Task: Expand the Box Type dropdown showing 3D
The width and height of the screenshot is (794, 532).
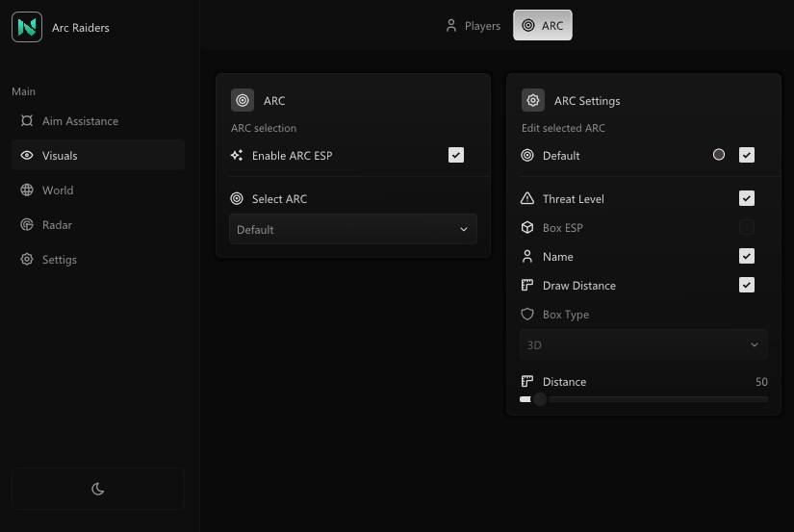Action: pos(643,344)
